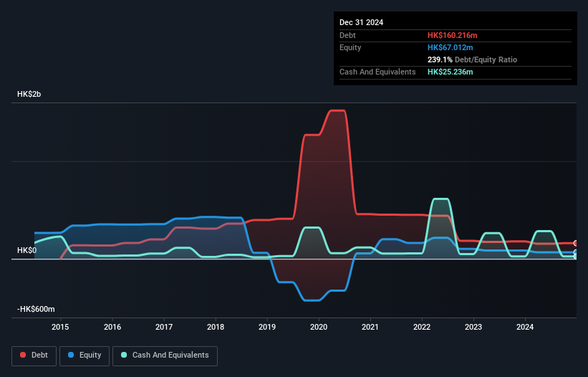Click the 2021 x-axis label
Image resolution: width=588 pixels, height=377 pixels.
(x=370, y=327)
